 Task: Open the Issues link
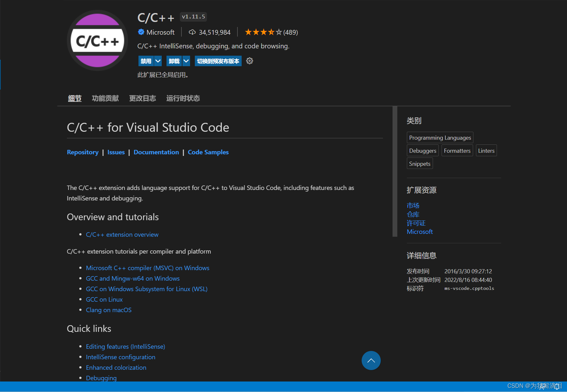pyautogui.click(x=116, y=152)
